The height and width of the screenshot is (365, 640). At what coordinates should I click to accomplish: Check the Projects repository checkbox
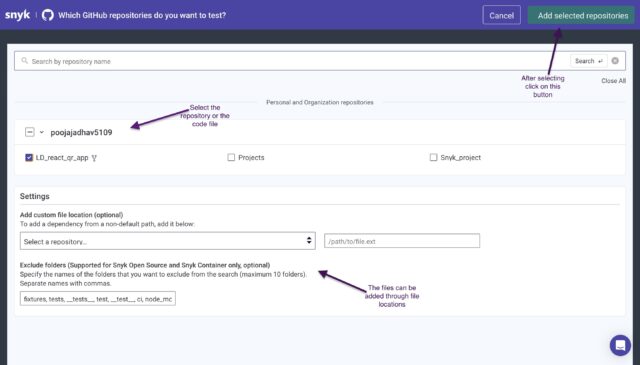click(231, 158)
